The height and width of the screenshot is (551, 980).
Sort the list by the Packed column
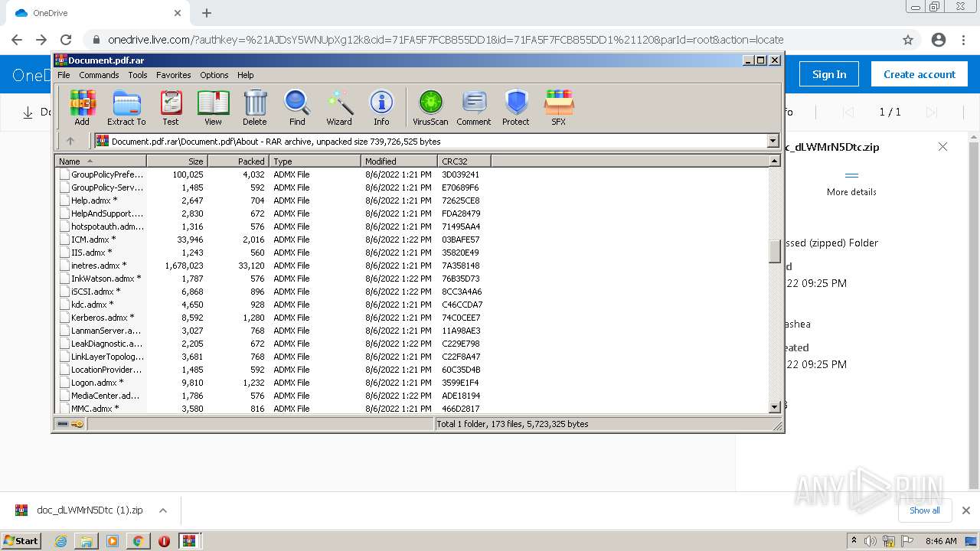[x=239, y=161]
